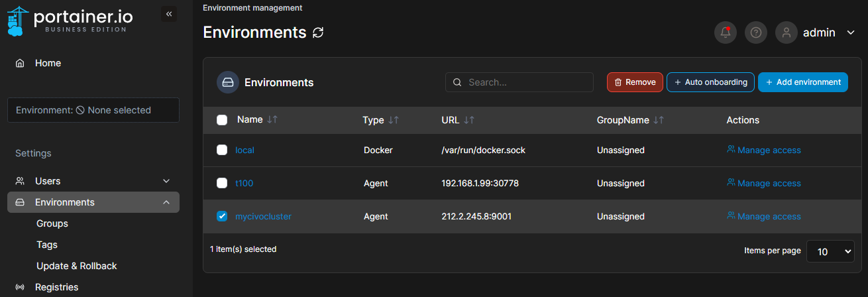This screenshot has width=868, height=297.
Task: Check the local environment checkbox
Action: tap(222, 150)
